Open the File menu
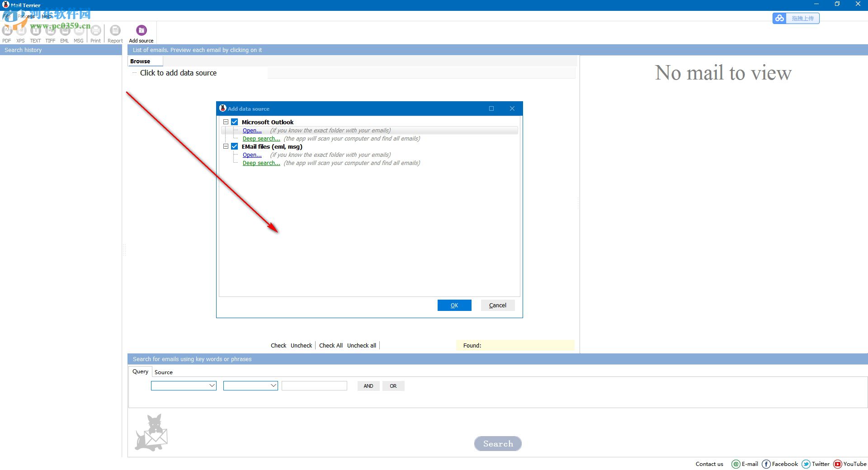The height and width of the screenshot is (470, 868). coord(7,16)
